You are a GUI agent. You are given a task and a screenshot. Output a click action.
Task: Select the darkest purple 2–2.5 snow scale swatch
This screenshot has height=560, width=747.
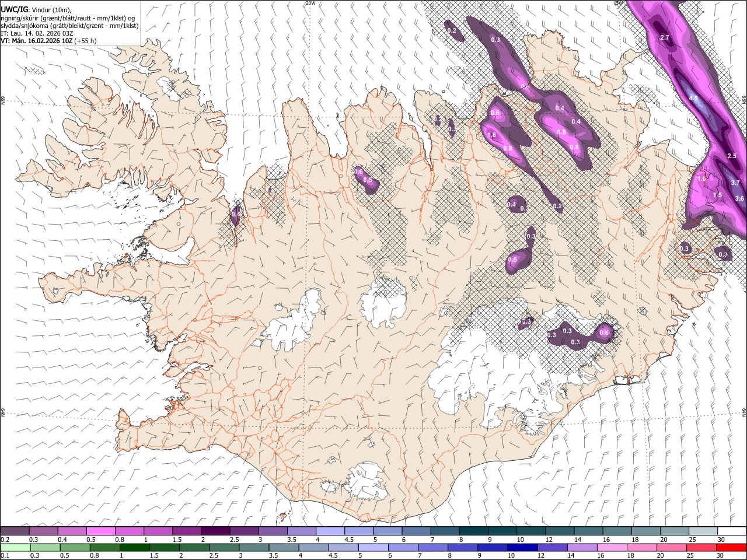pyautogui.click(x=215, y=531)
